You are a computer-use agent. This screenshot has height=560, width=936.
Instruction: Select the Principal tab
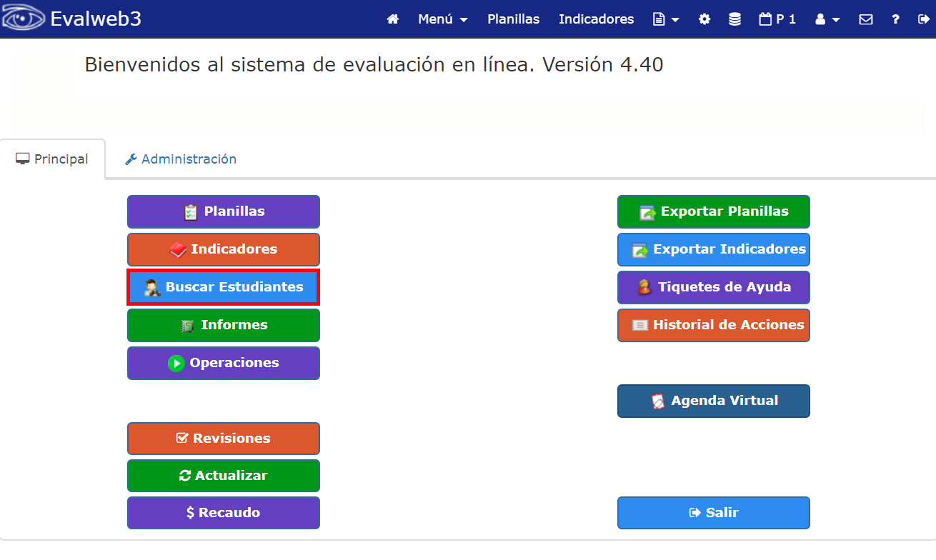click(52, 159)
